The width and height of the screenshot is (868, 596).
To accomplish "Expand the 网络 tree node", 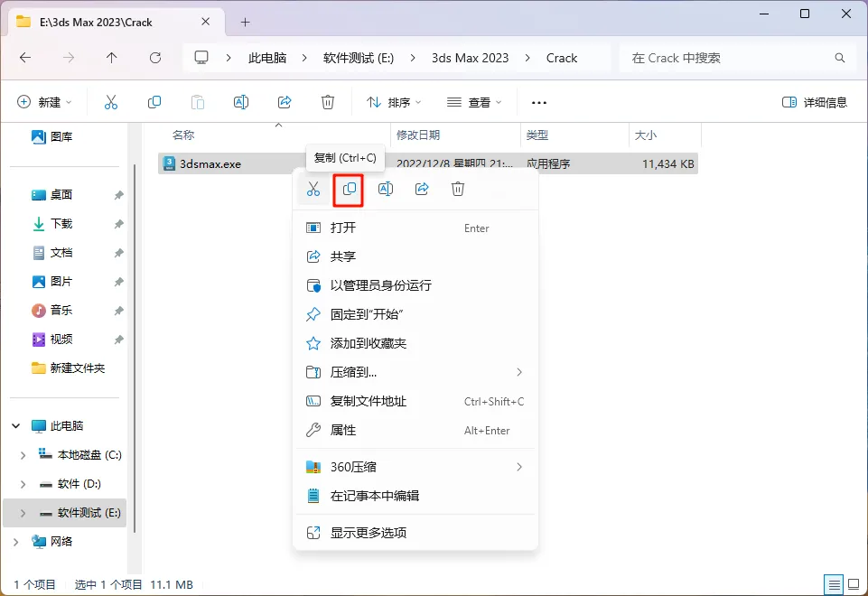I will click(x=16, y=542).
